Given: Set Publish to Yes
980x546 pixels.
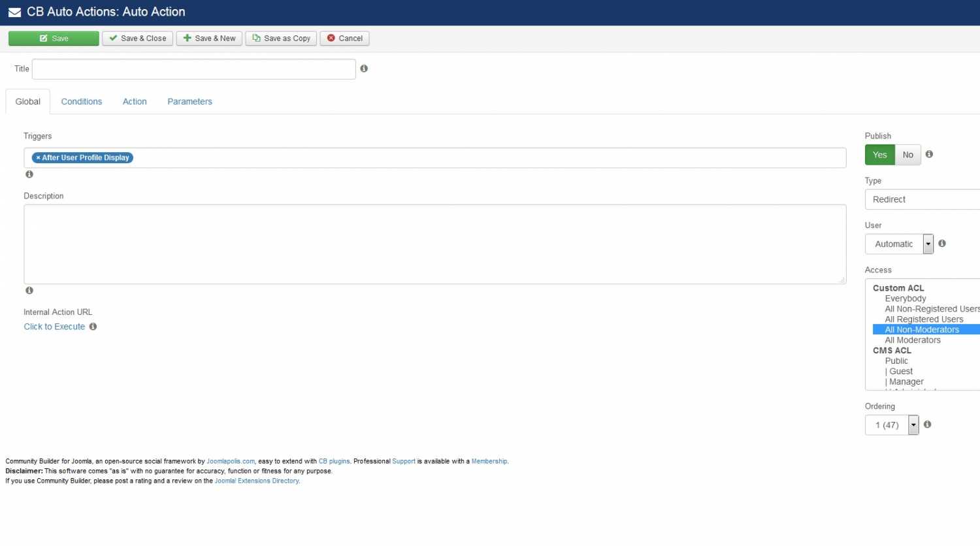Looking at the screenshot, I should tap(880, 155).
